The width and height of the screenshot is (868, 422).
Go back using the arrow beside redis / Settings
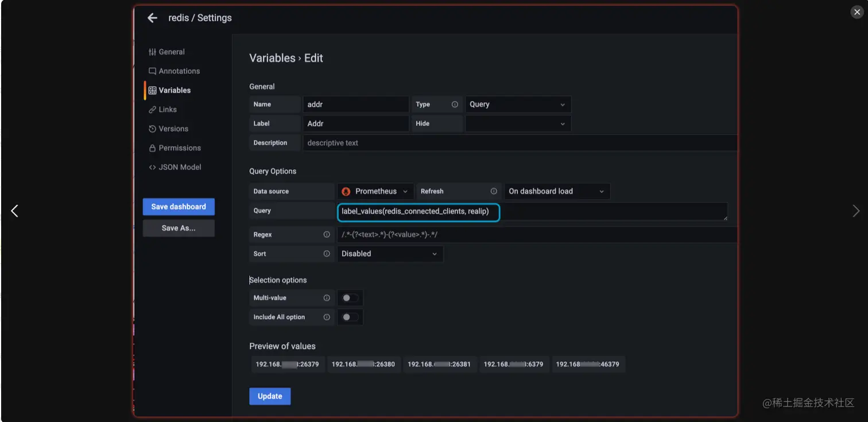point(152,18)
